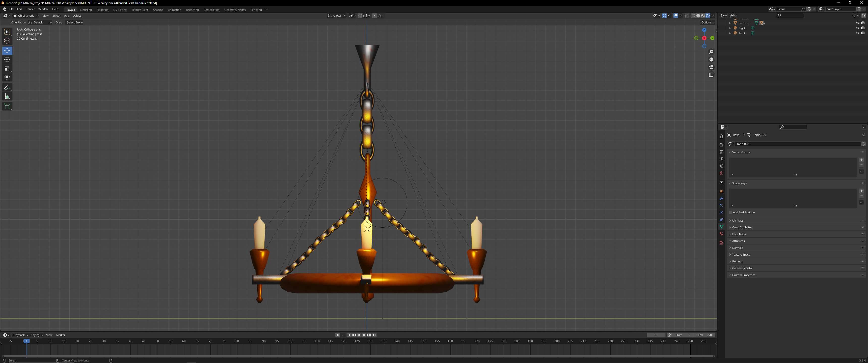Open the Render menu
The height and width of the screenshot is (363, 868).
coord(30,9)
